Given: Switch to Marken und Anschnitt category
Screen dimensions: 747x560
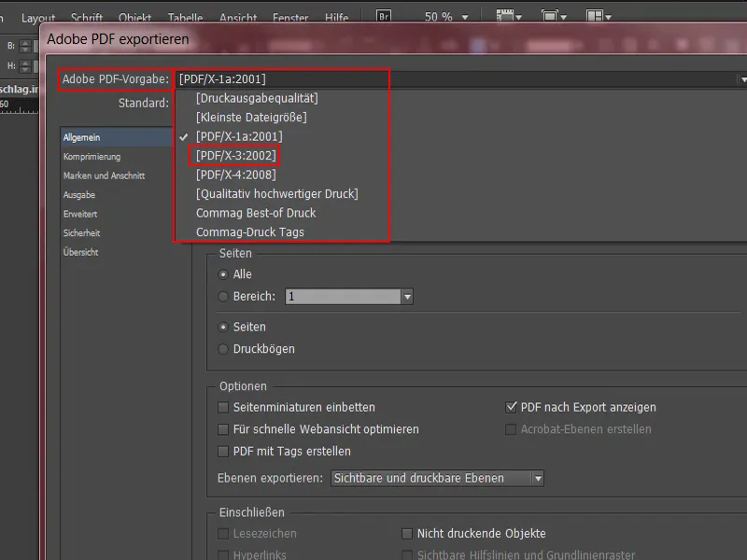Looking at the screenshot, I should [x=104, y=175].
